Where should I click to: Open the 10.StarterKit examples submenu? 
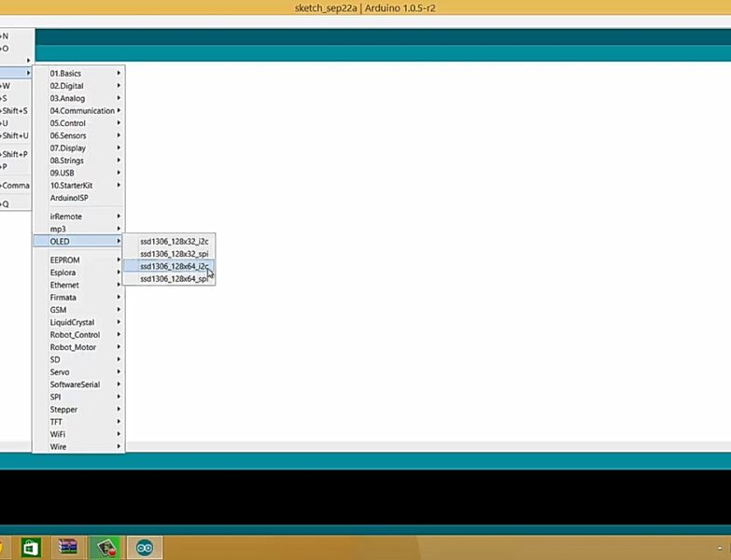pyautogui.click(x=78, y=186)
